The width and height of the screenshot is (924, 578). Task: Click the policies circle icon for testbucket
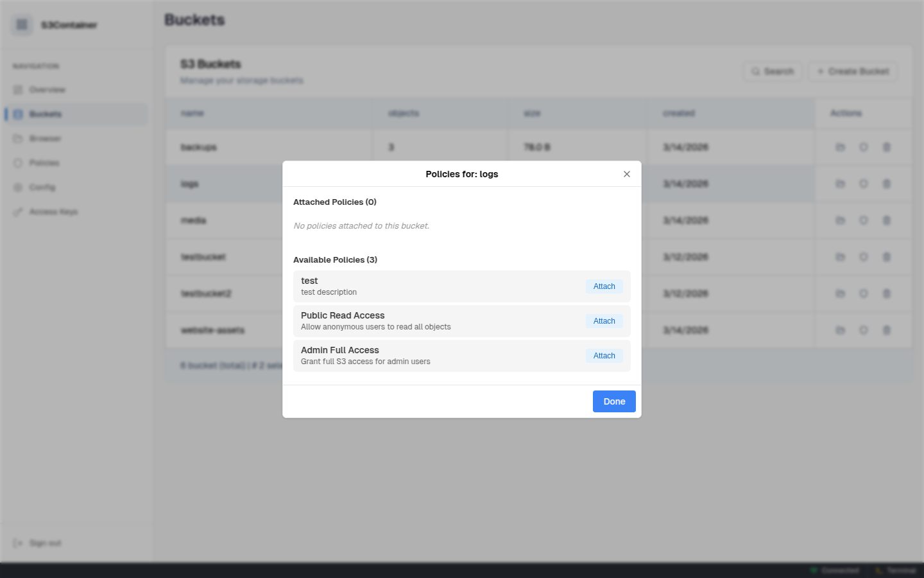(x=864, y=256)
